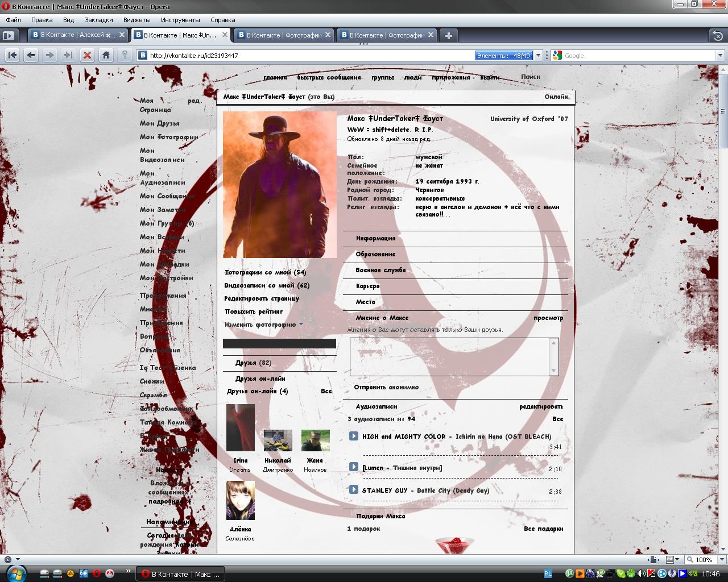Click the Undertaker profile photo
This screenshot has height=582, width=728.
tap(280, 185)
